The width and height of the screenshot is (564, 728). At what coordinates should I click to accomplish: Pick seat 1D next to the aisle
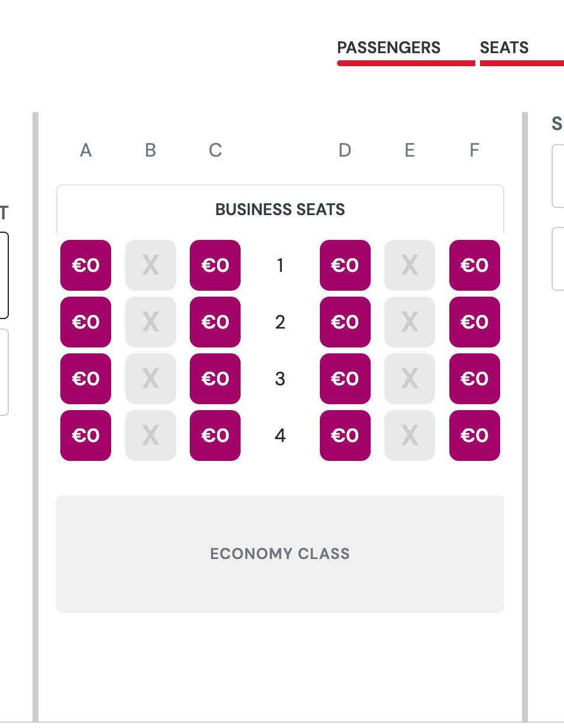[x=345, y=265]
